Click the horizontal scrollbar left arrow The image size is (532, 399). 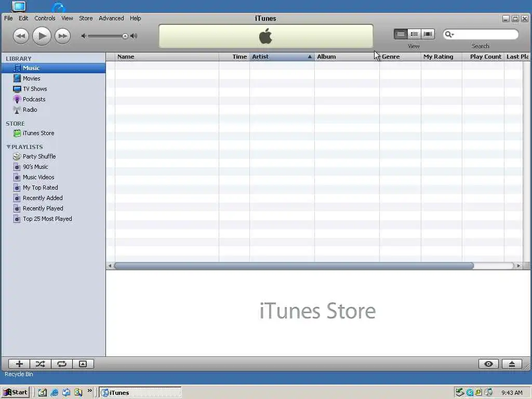(x=110, y=266)
